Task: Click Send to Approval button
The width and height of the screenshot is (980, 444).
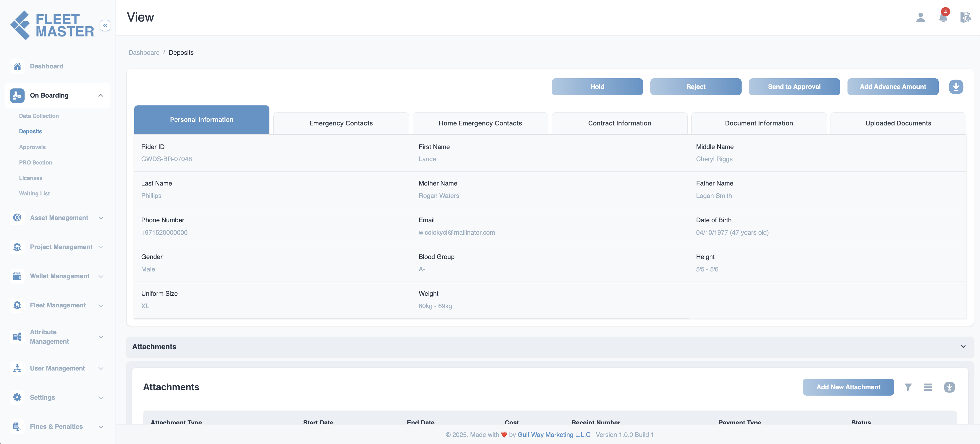Action: pos(794,87)
